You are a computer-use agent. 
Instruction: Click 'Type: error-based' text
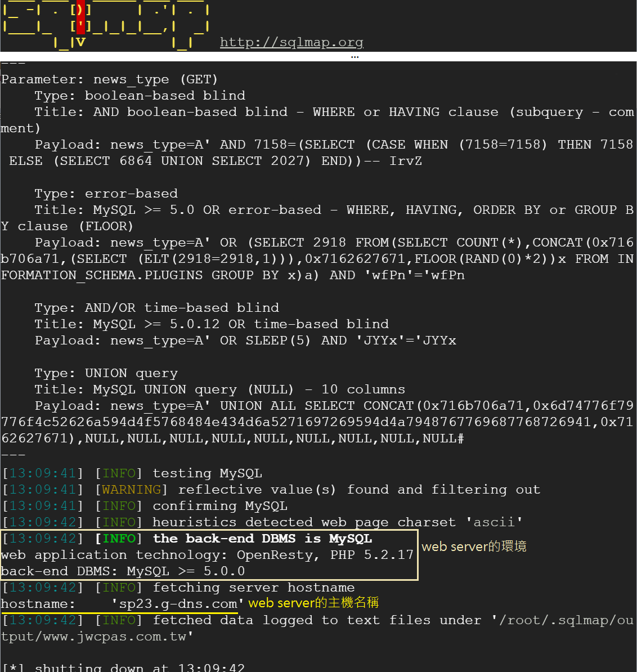click(x=106, y=194)
